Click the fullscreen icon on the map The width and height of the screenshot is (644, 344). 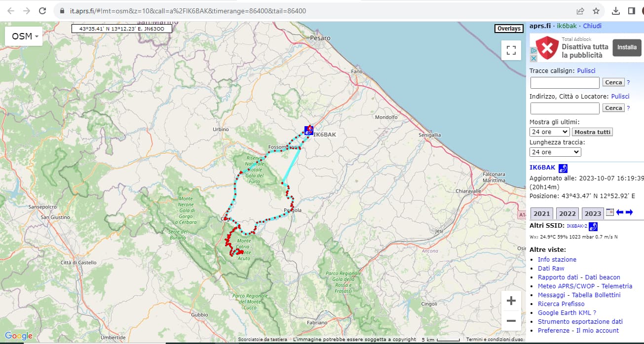[x=511, y=50]
